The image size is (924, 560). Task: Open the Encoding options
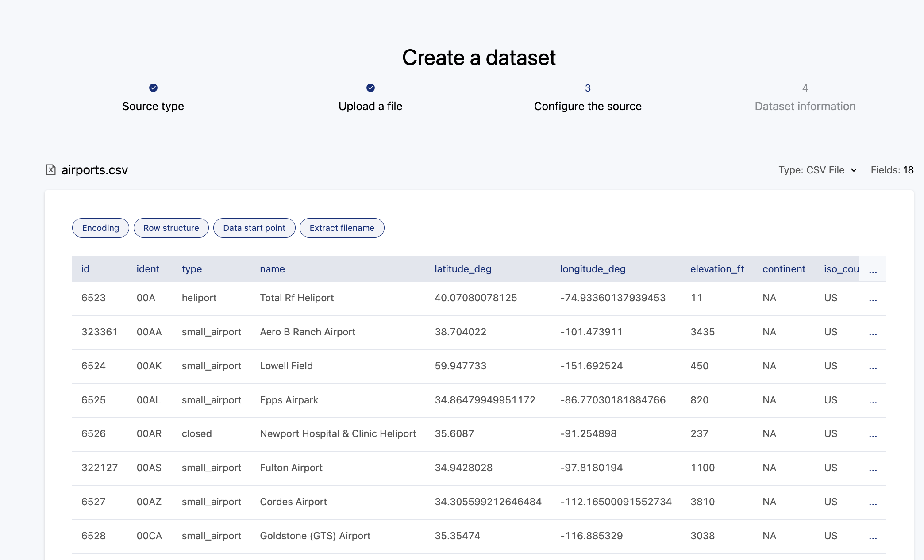100,228
